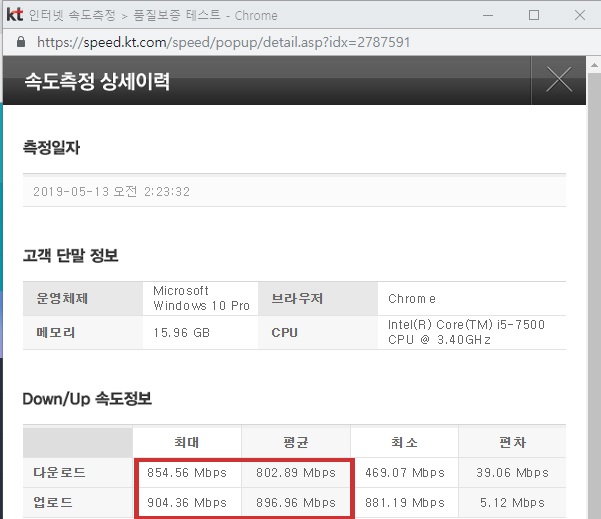
Task: Click the 고객 단말 정보 heading
Action: tap(71, 255)
